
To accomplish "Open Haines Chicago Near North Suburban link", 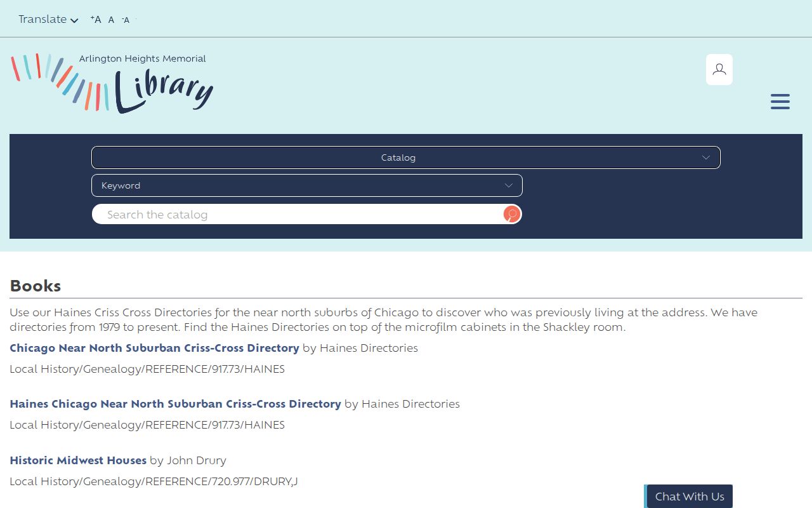I will [175, 404].
